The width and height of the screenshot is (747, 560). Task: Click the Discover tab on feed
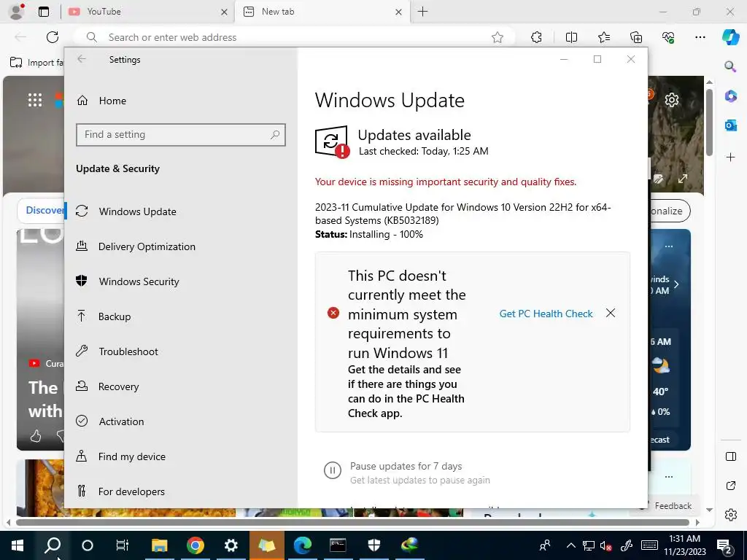(44, 211)
